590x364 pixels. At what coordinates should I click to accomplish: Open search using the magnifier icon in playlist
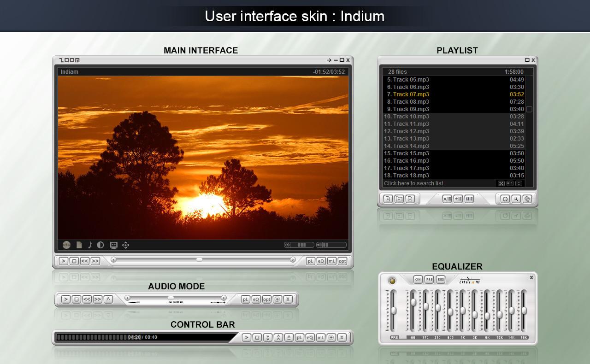pyautogui.click(x=516, y=199)
